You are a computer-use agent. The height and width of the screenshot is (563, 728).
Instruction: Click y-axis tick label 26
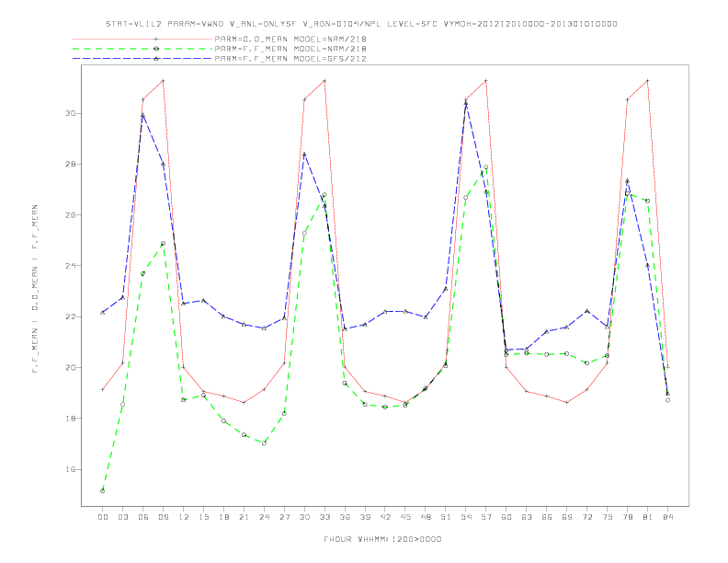[70, 215]
